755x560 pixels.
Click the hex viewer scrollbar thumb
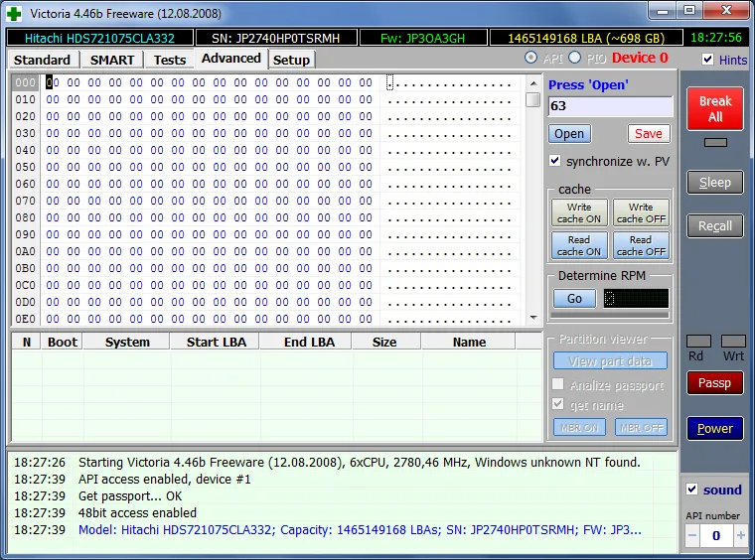533,99
